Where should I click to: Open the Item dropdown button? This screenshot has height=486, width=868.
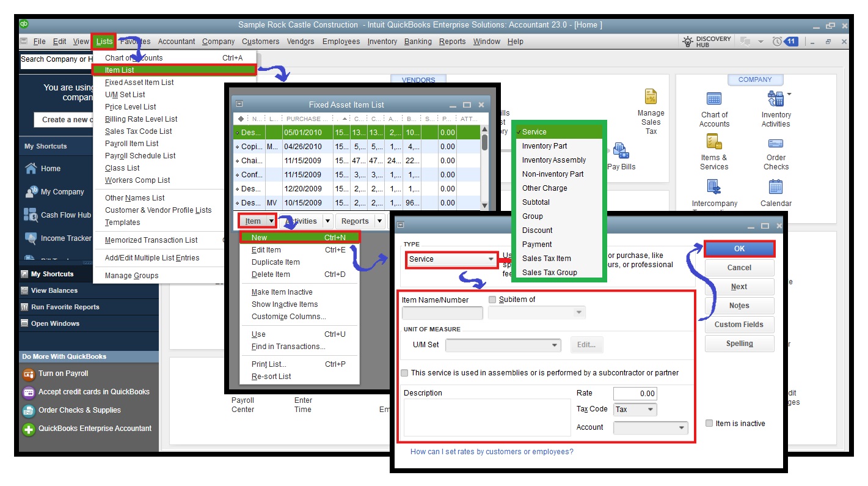(x=257, y=221)
